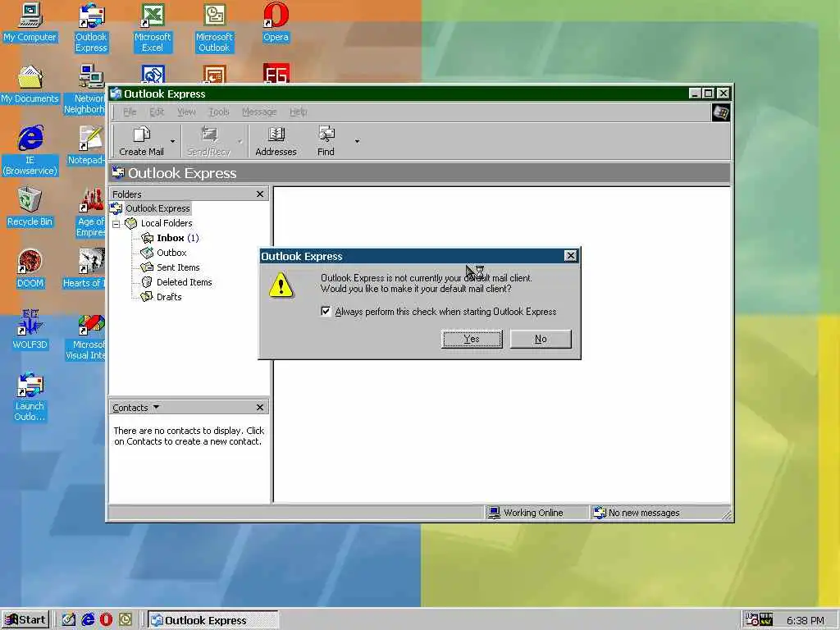Open Launch Outlook Express desktop shortcut
Image resolution: width=840 pixels, height=630 pixels.
(30, 397)
